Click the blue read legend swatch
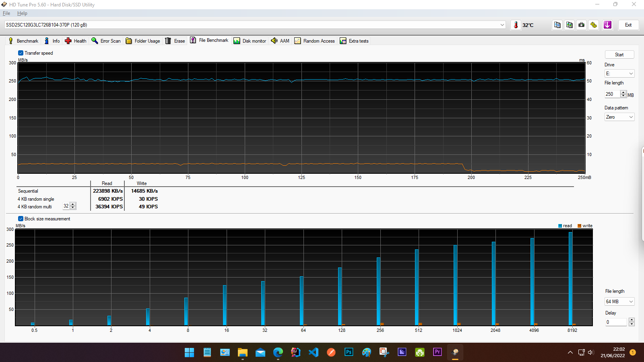Viewport: 644px width, 362px height. point(560,226)
